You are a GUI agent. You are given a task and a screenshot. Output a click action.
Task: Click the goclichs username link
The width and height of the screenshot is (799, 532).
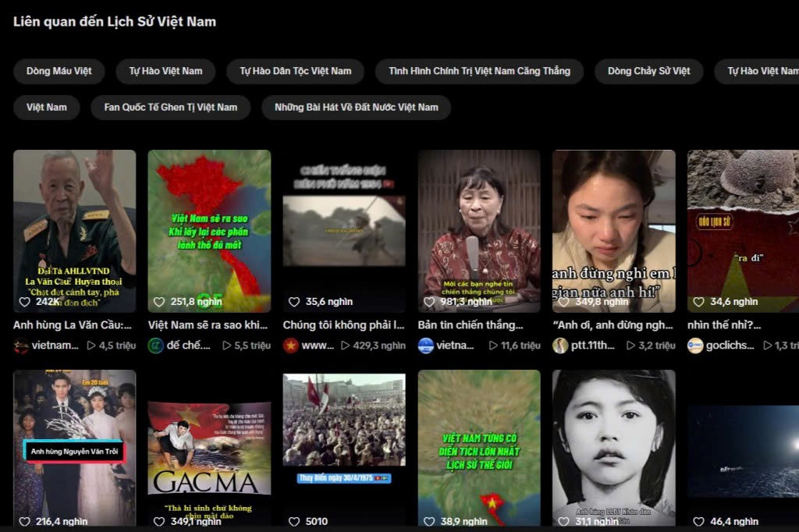730,346
